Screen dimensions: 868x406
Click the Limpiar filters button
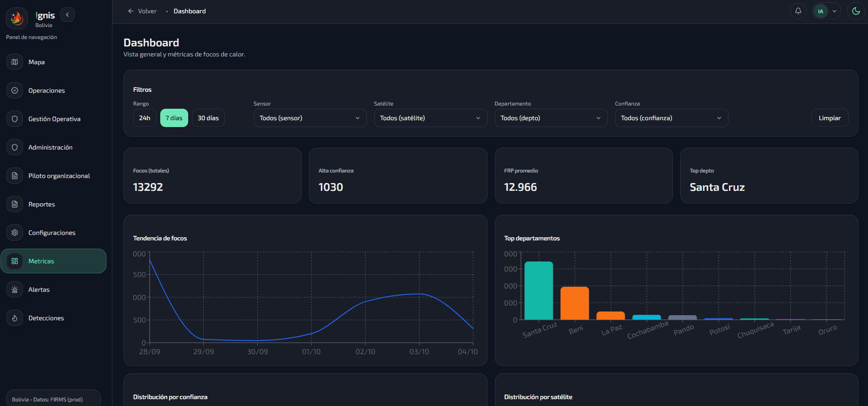[x=830, y=118]
